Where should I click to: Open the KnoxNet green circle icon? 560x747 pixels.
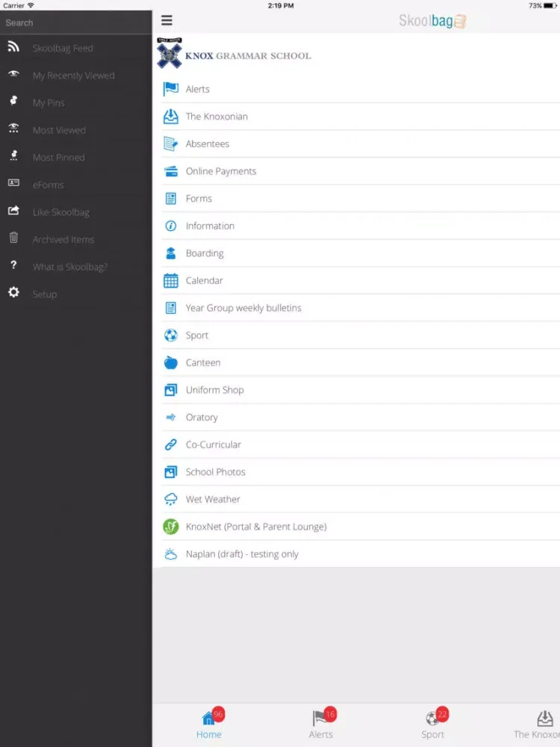click(170, 527)
